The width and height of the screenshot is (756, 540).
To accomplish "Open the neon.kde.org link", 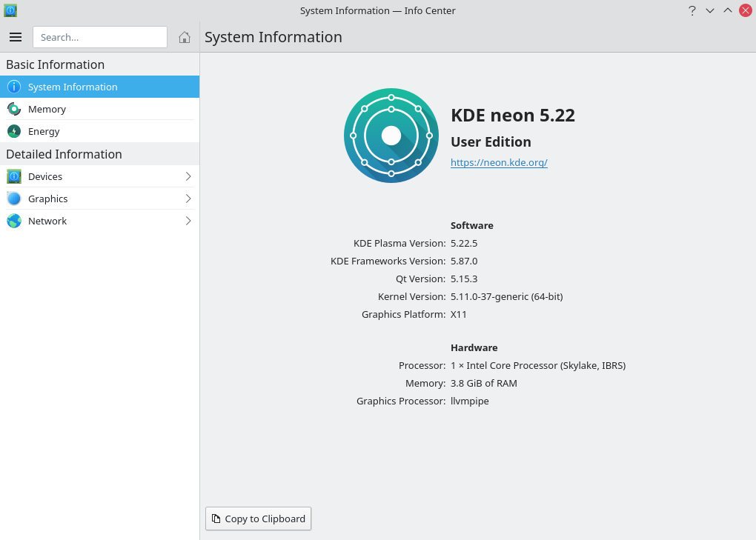I will (499, 162).
